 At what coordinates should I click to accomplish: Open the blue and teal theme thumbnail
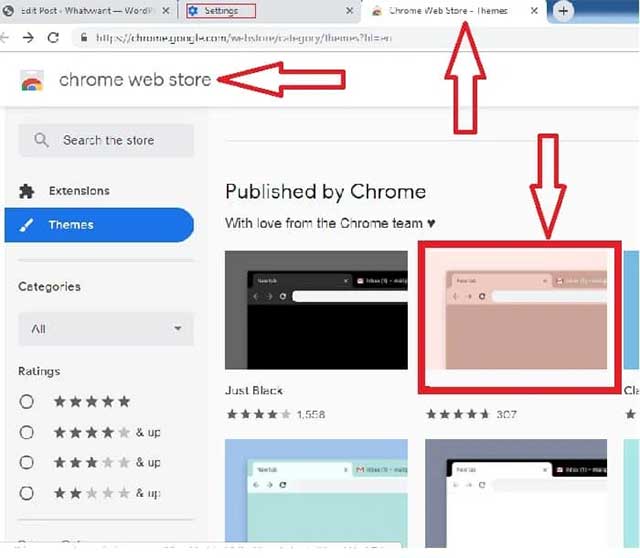(316, 493)
